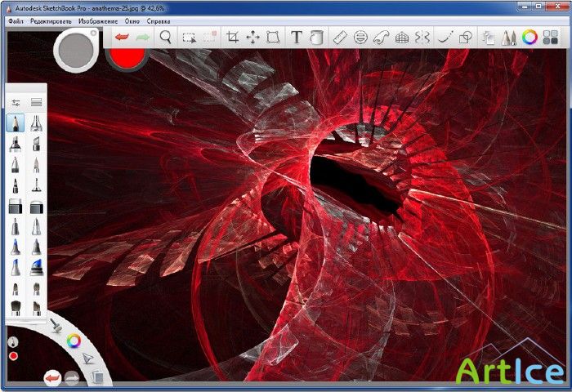Open the Окно menu
This screenshot has height=392, width=572.
tap(132, 21)
